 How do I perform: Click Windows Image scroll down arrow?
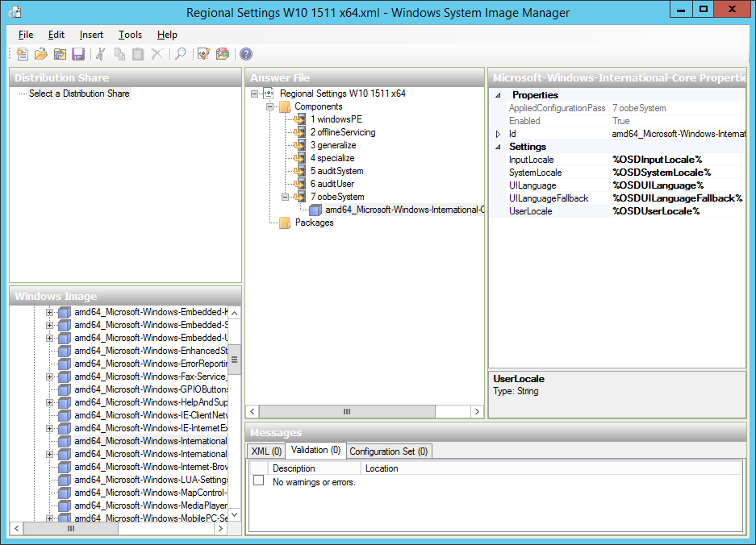coord(234,514)
